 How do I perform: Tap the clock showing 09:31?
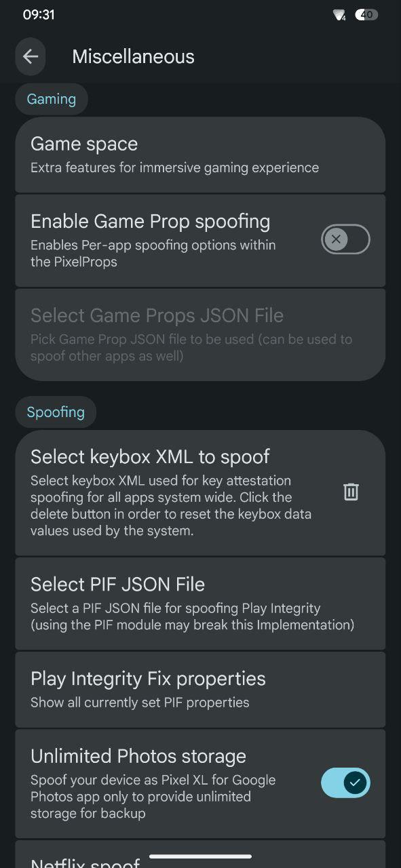tap(39, 14)
